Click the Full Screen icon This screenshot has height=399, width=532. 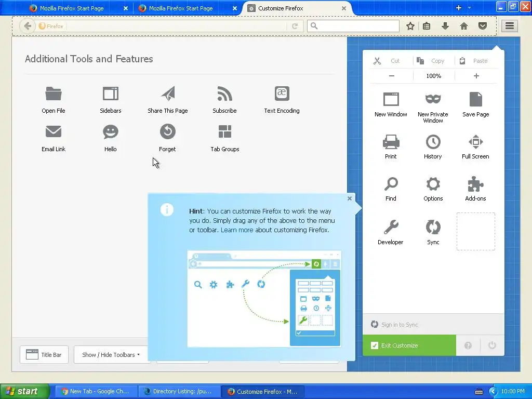click(476, 142)
